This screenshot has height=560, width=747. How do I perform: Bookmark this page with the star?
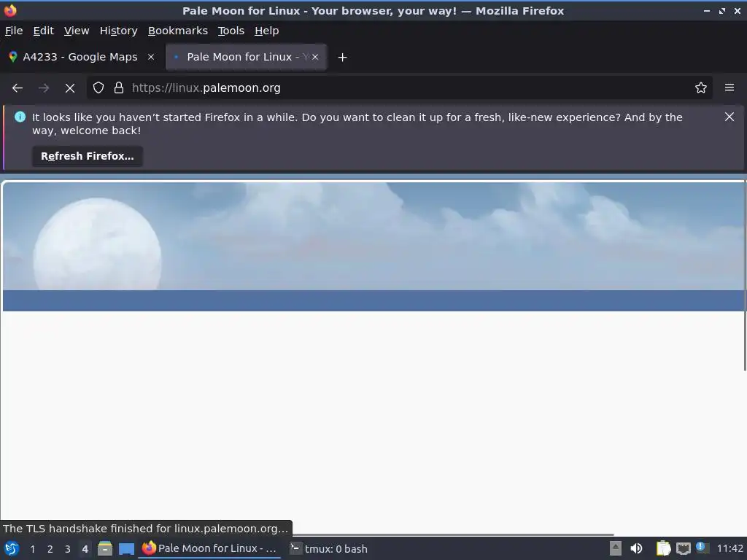coord(701,87)
